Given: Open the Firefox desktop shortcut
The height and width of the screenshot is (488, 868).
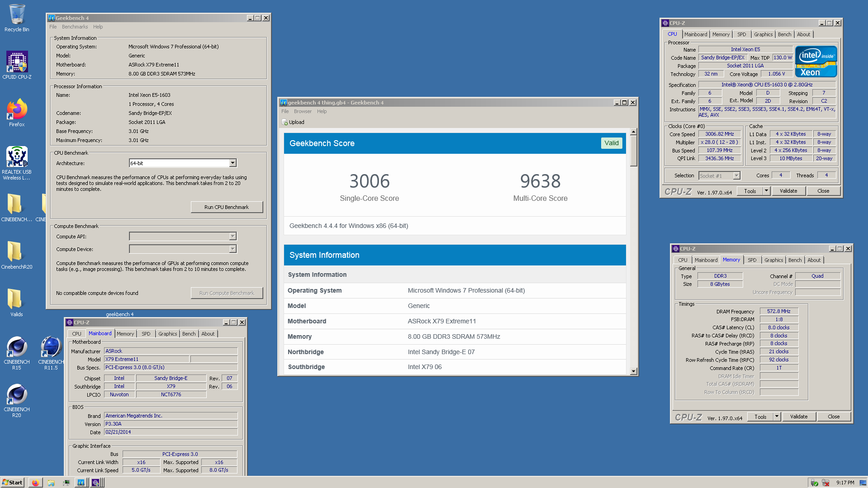Looking at the screenshot, I should 17,113.
